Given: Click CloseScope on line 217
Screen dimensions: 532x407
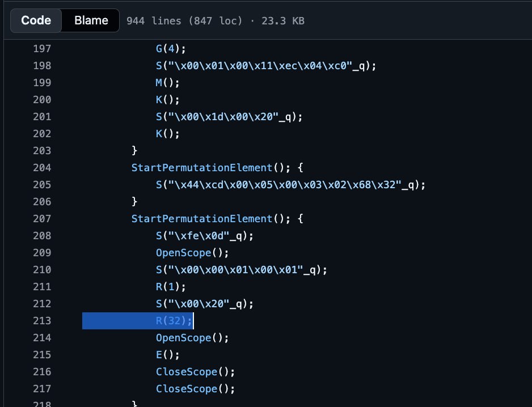Looking at the screenshot, I should click(x=187, y=389).
